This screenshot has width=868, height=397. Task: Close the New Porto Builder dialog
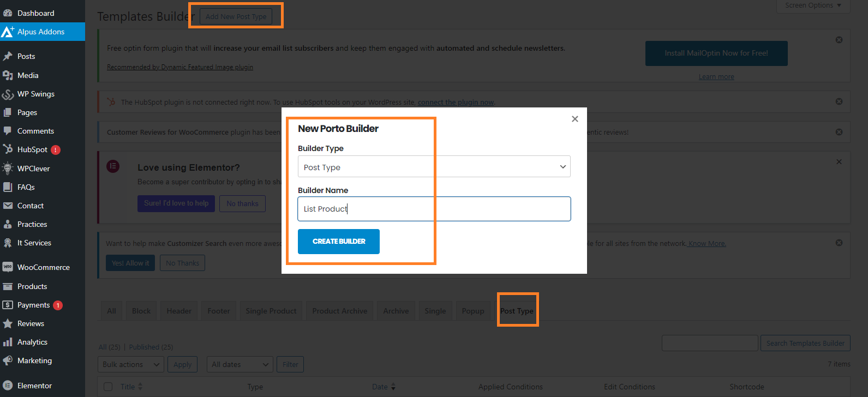click(x=574, y=119)
